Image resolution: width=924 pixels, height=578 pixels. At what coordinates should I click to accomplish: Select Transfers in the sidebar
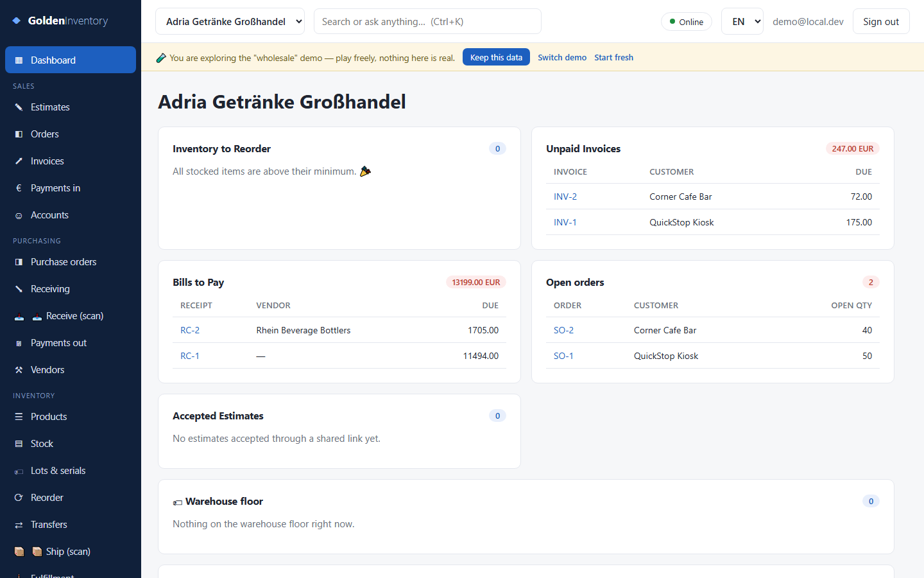71,525
